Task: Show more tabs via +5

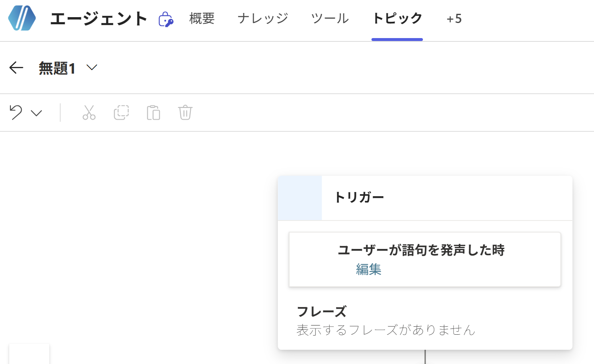Action: point(454,19)
